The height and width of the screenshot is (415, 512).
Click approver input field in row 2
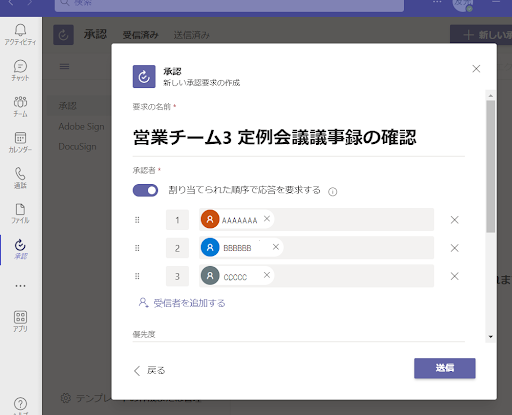316,248
